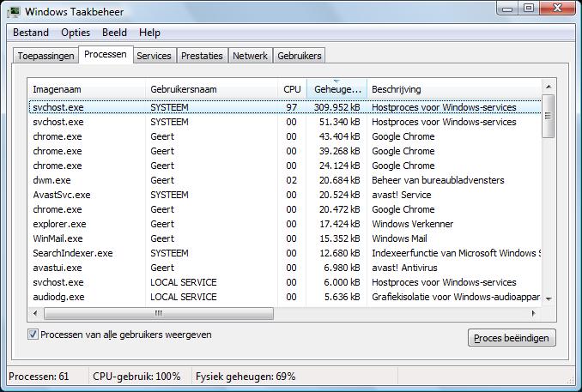Select chrome.exe row with 20.472 kB
582x392 pixels.
pyautogui.click(x=285, y=209)
